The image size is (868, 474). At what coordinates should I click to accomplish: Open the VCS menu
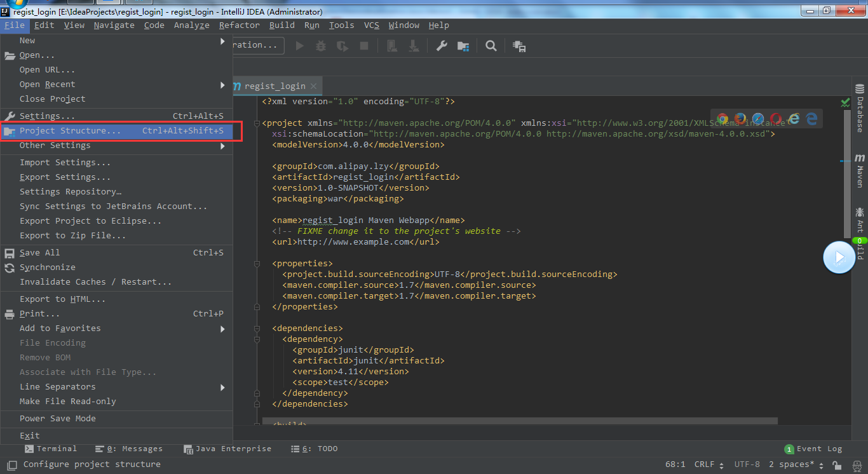coord(372,25)
